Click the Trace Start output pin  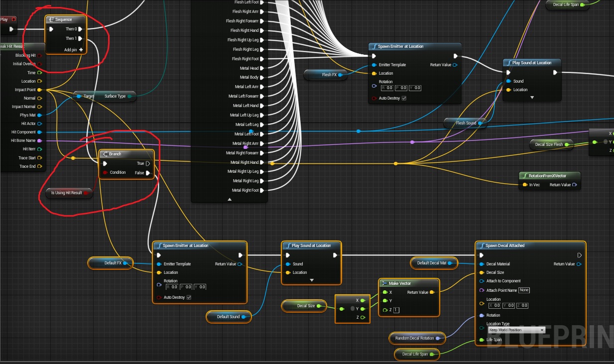click(x=39, y=158)
